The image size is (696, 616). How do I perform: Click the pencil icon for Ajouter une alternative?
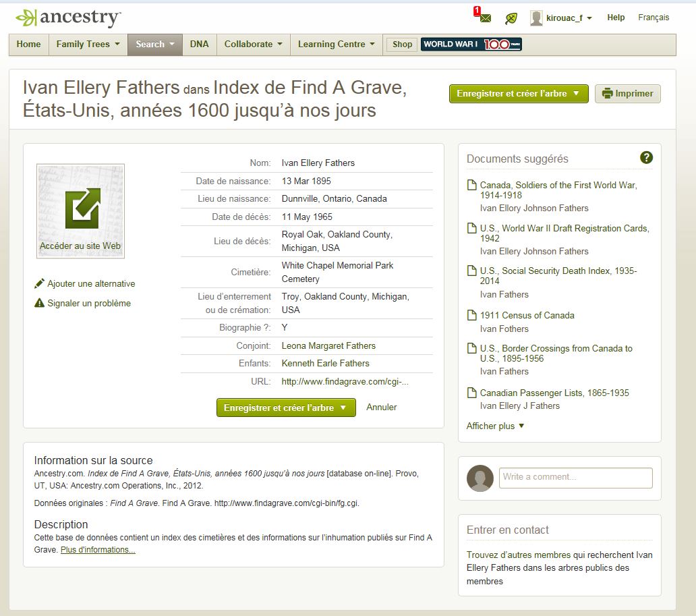point(39,283)
